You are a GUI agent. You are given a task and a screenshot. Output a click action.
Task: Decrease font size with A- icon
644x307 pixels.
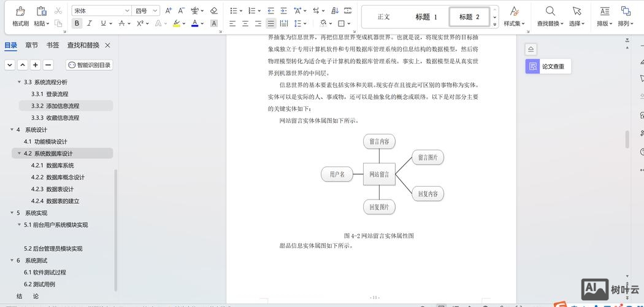[x=181, y=10]
